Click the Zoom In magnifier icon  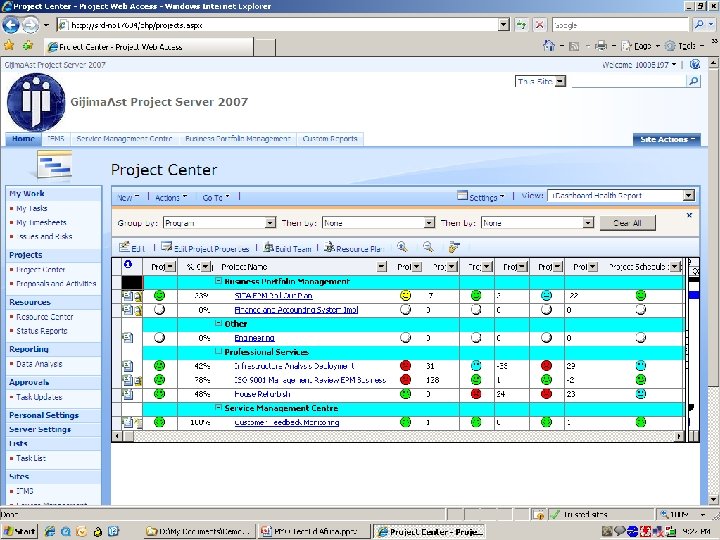tap(402, 247)
